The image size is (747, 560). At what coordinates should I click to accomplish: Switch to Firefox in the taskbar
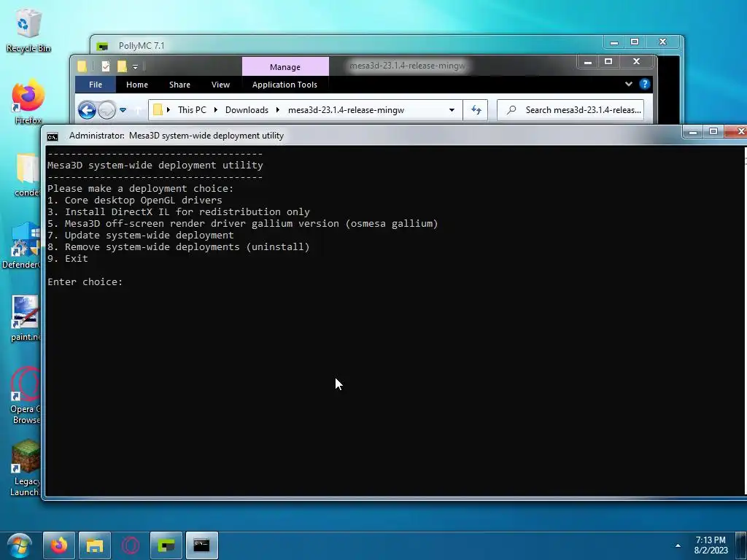click(x=59, y=545)
